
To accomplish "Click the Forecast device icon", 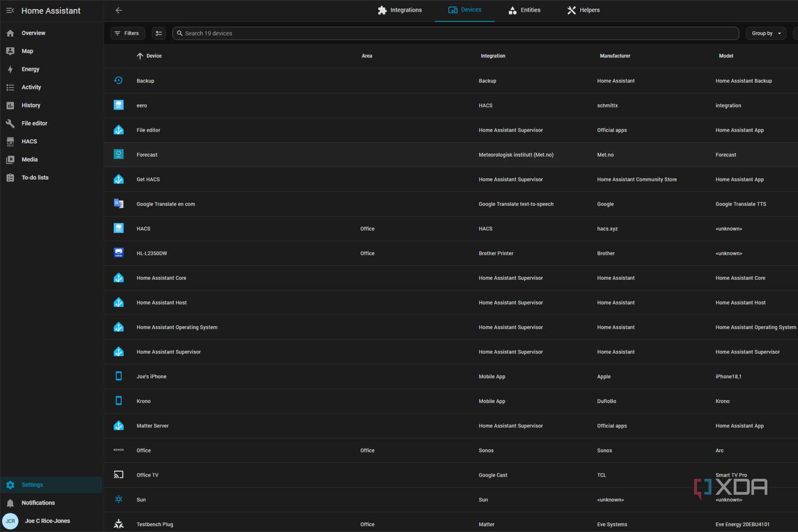I will 118,154.
